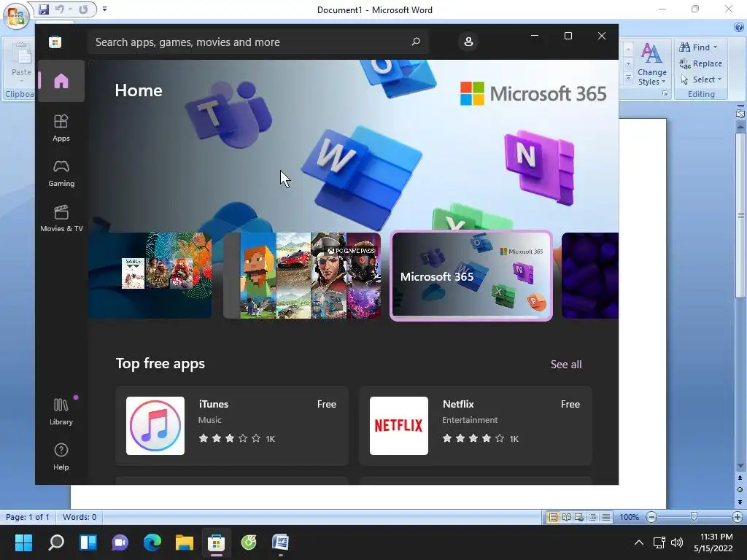Click the 100% zoom level in Word
The image size is (747, 560).
(x=629, y=517)
